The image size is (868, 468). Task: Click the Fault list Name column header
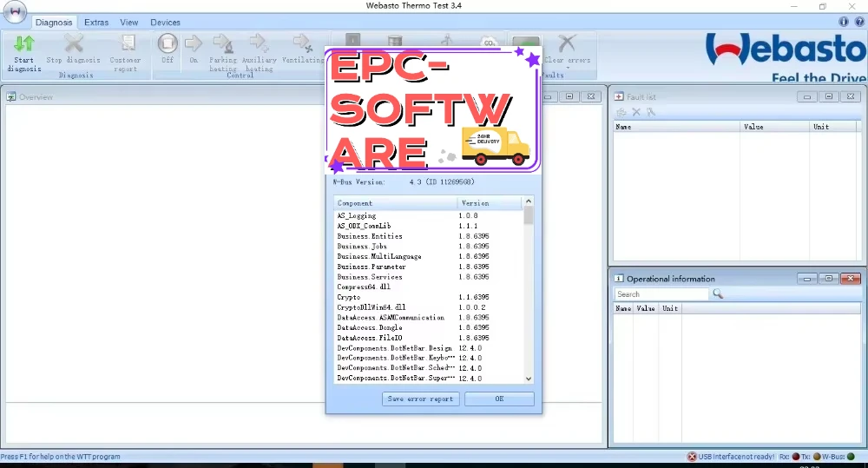click(676, 127)
